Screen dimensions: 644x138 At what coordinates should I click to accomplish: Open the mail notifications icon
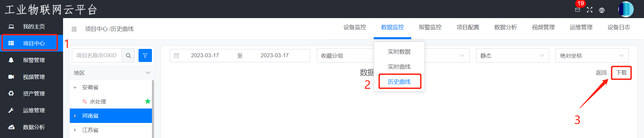[x=577, y=10]
